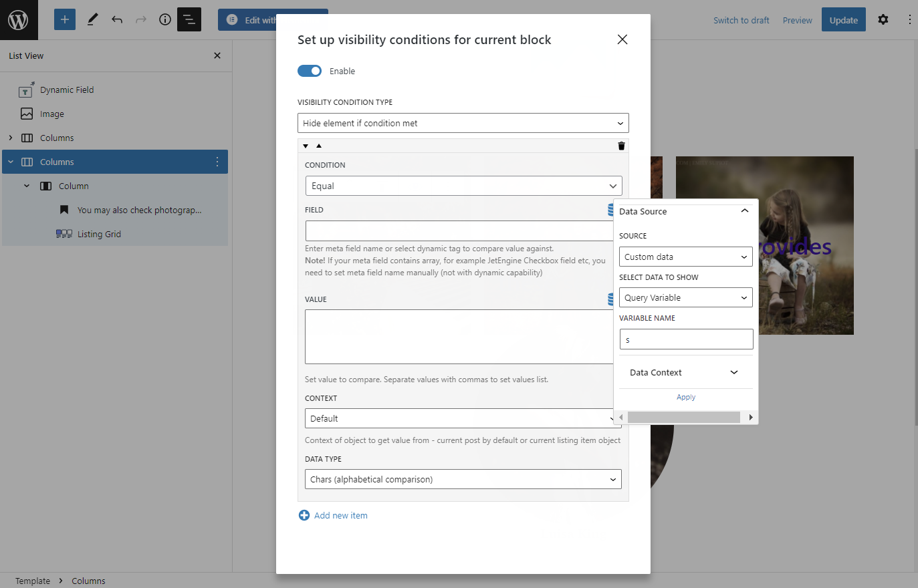Screen dimensions: 918x588
Task: Select the Dynamic Field block icon
Action: pyautogui.click(x=26, y=90)
